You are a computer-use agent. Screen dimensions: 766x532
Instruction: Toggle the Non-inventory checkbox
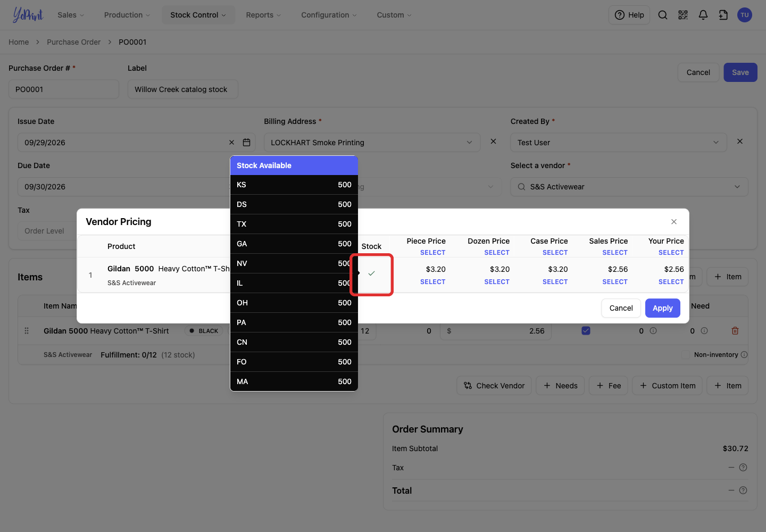686,355
